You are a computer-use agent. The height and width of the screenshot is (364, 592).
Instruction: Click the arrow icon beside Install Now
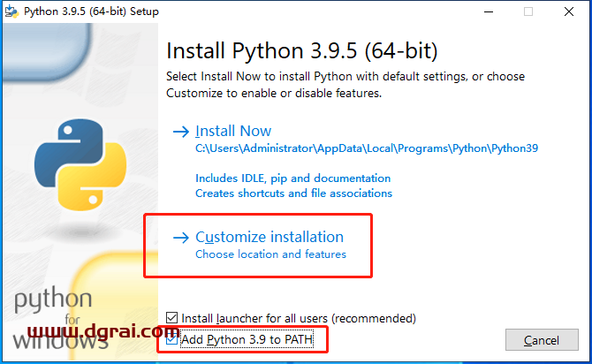click(x=181, y=132)
